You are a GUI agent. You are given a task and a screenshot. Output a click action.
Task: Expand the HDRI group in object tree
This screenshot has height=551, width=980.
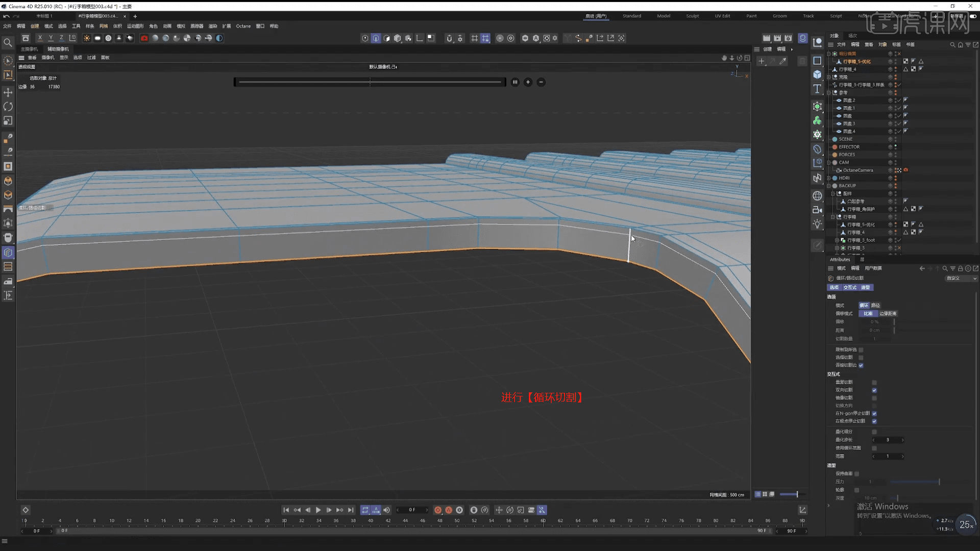coord(829,178)
